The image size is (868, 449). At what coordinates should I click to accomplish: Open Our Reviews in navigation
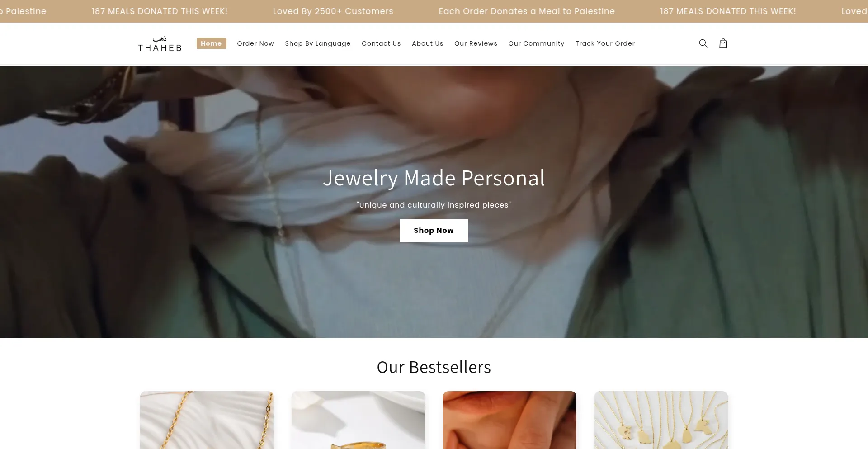tap(476, 43)
